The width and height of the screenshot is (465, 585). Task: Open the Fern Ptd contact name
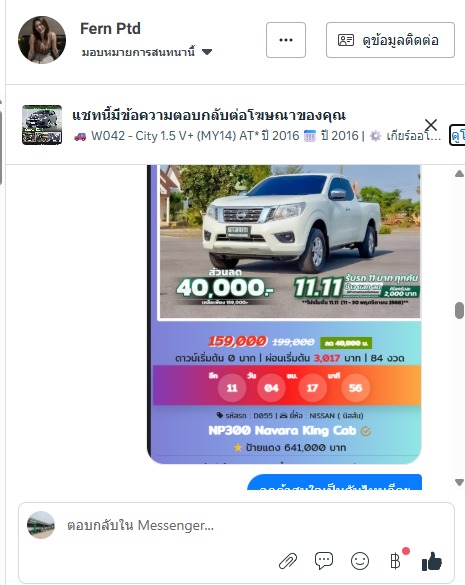(x=110, y=29)
